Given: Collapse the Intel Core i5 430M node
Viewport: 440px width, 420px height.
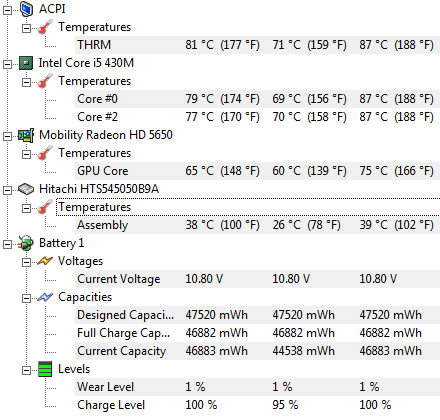Looking at the screenshot, I should click(x=7, y=64).
